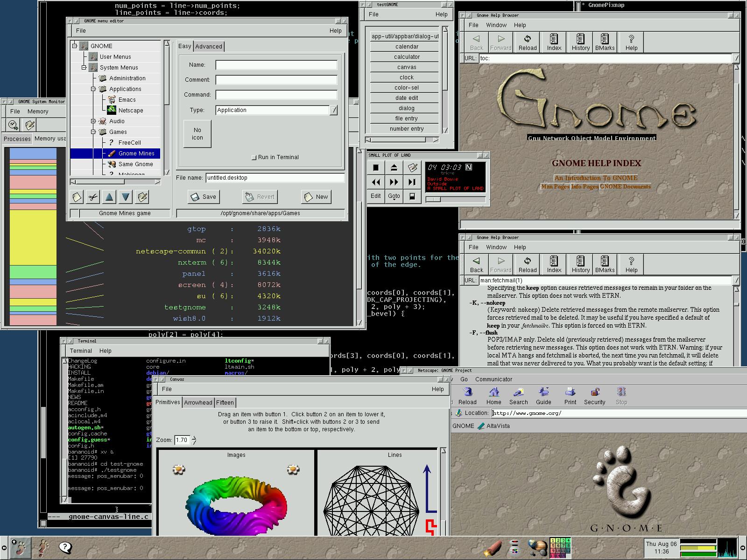The height and width of the screenshot is (560, 747).
Task: Click the question mark Help icon in fetchmail browser
Action: 631,264
